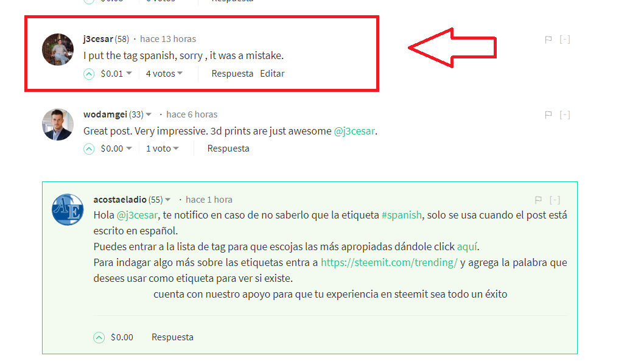Viewport: 627px width, 364px height.
Task: Expand acostaeladio's user dropdown arrow
Action: tap(168, 200)
